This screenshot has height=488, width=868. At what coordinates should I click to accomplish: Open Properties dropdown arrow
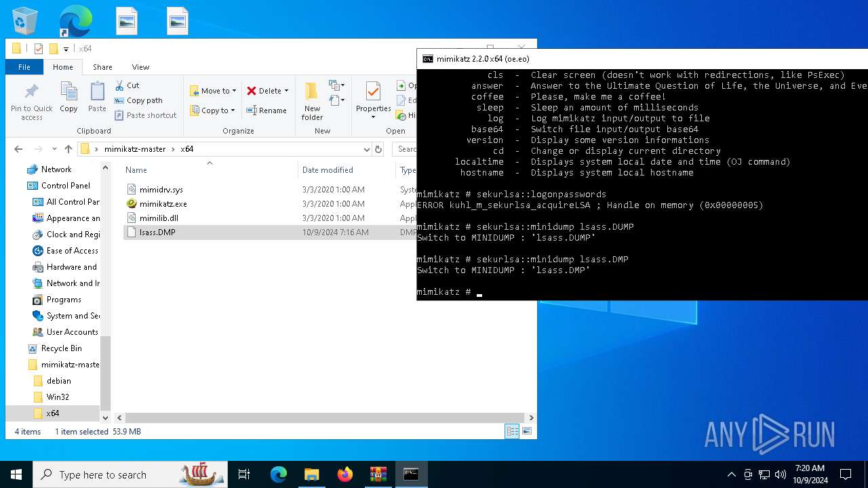[373, 117]
